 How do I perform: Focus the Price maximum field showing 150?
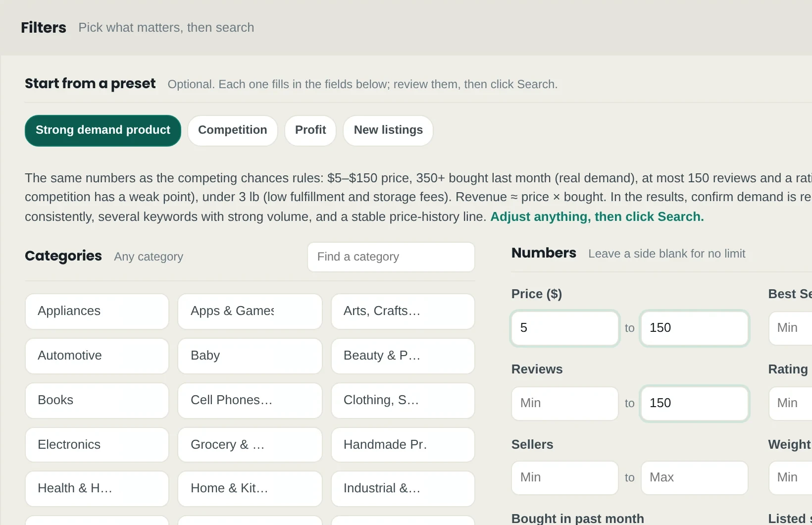(x=695, y=328)
